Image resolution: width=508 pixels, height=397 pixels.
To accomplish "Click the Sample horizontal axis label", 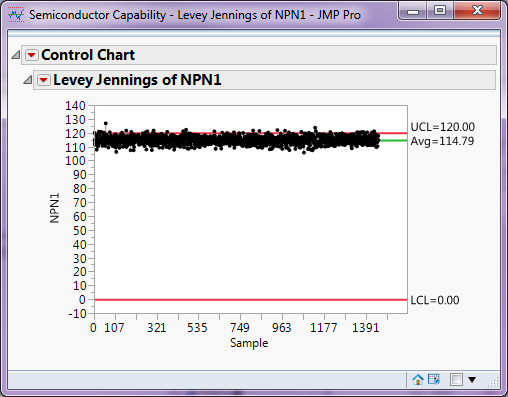I will [x=249, y=343].
